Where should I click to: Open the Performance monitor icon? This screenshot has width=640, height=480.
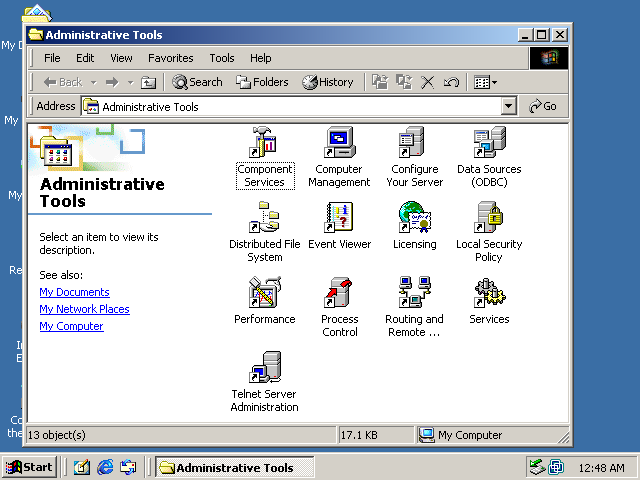264,293
